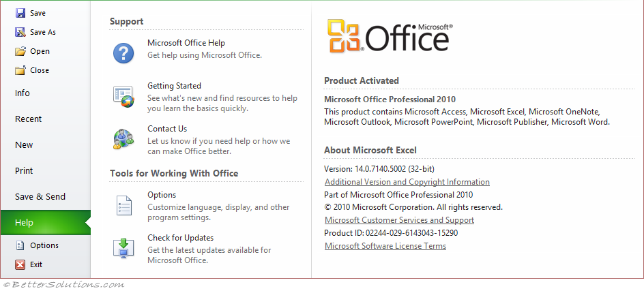Click the Options checklist icon under Tools
This screenshot has height=291, width=644.
(123, 205)
